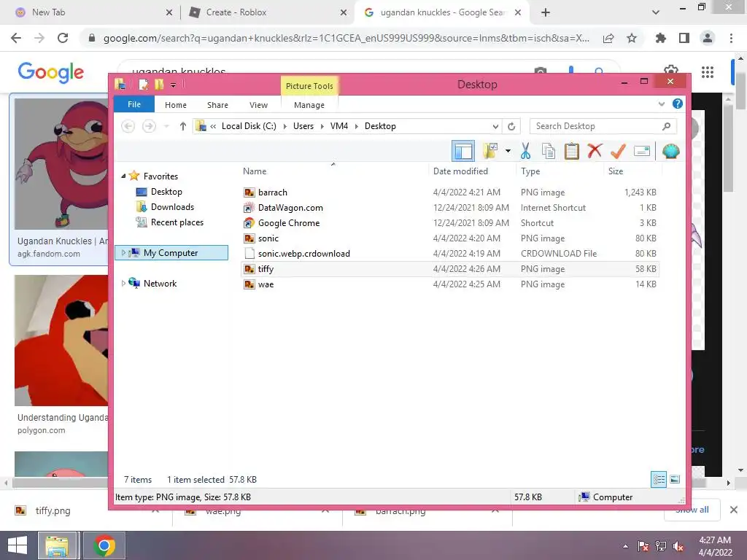The image size is (747, 560).
Task: Click the Search Desktop field
Action: click(x=602, y=126)
